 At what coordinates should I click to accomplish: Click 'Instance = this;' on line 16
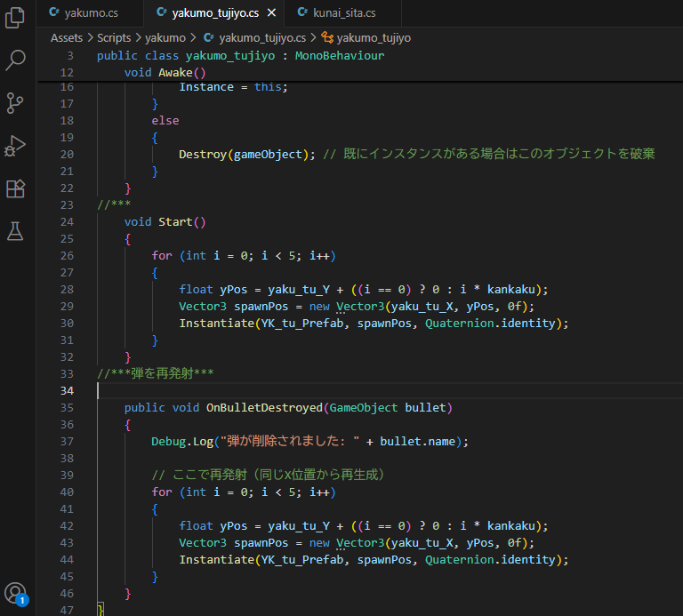[x=234, y=87]
